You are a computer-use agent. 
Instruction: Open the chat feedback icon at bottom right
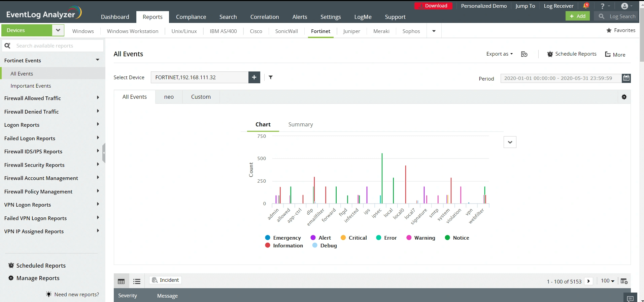pyautogui.click(x=630, y=298)
